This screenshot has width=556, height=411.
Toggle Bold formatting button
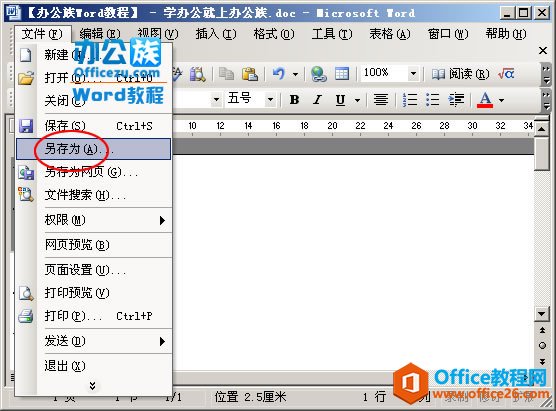294,100
